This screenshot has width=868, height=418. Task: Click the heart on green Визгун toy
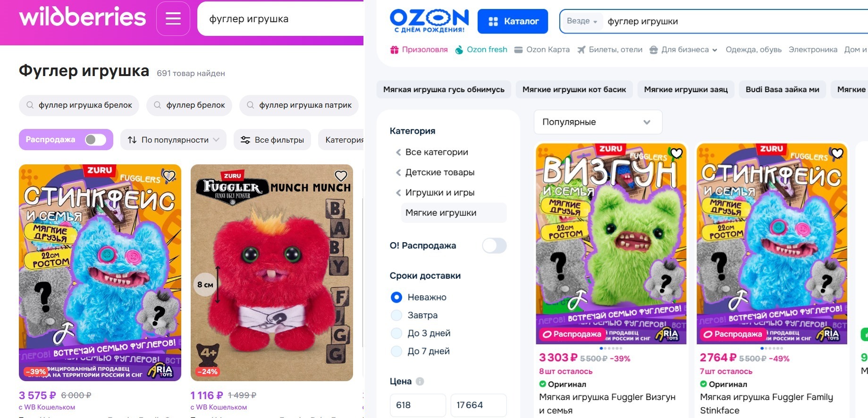pyautogui.click(x=676, y=153)
